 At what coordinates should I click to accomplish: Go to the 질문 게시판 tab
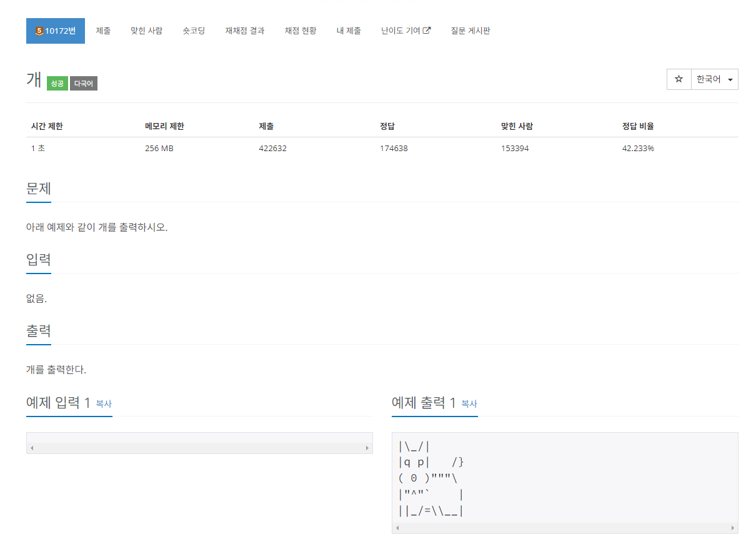[470, 31]
